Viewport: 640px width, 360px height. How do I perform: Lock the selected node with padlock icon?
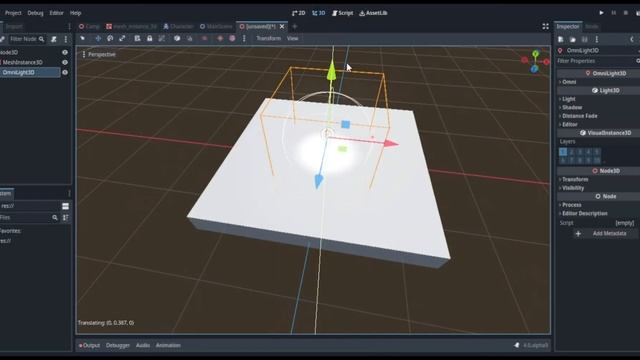(150, 38)
